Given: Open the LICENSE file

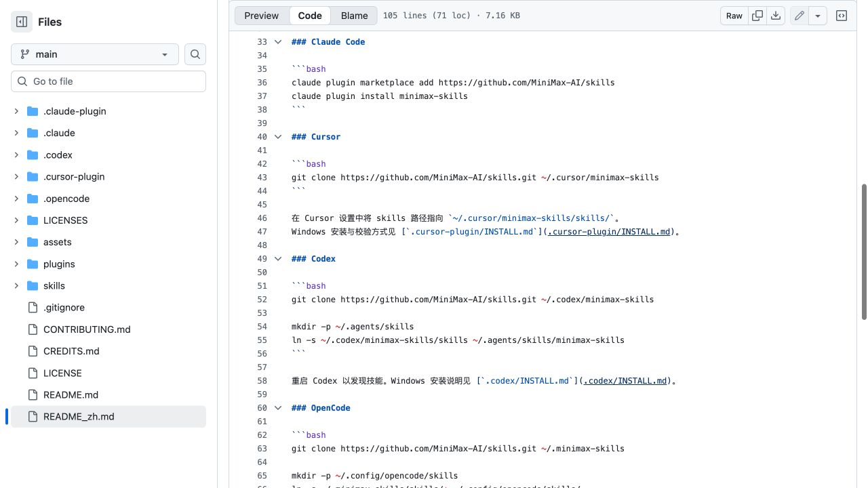Looking at the screenshot, I should click(62, 373).
